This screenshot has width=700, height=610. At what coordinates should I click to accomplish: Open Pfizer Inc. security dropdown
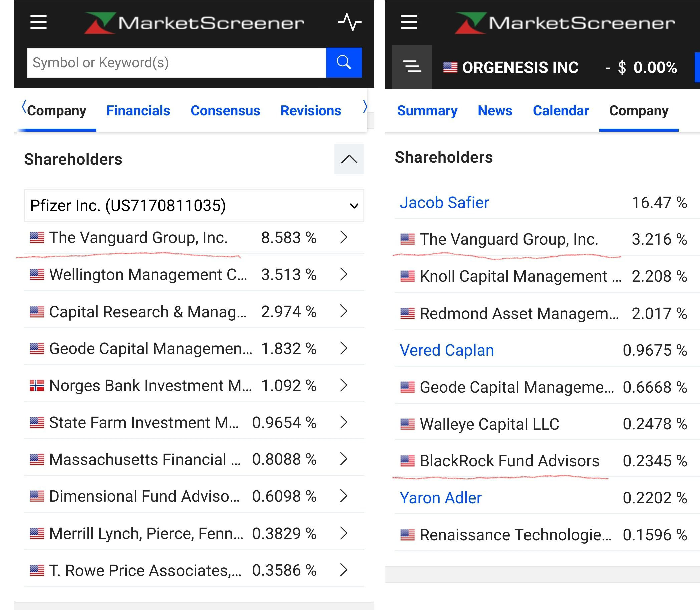[x=194, y=206]
